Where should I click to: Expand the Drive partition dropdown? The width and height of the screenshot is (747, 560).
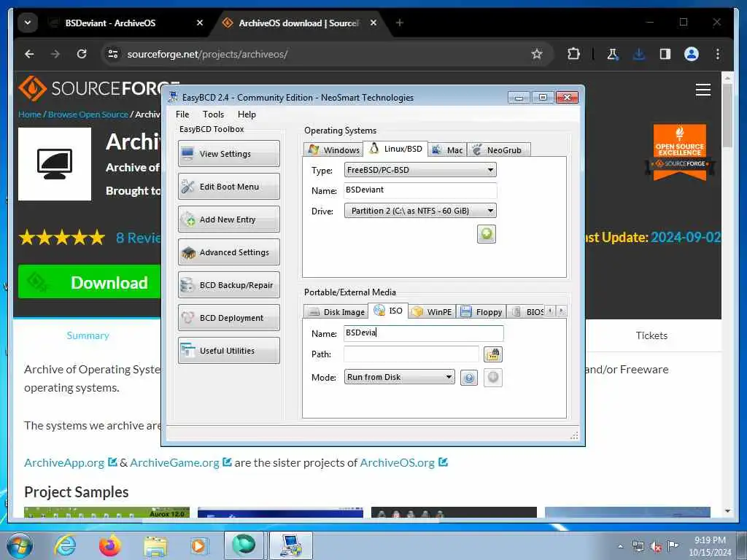click(x=420, y=211)
